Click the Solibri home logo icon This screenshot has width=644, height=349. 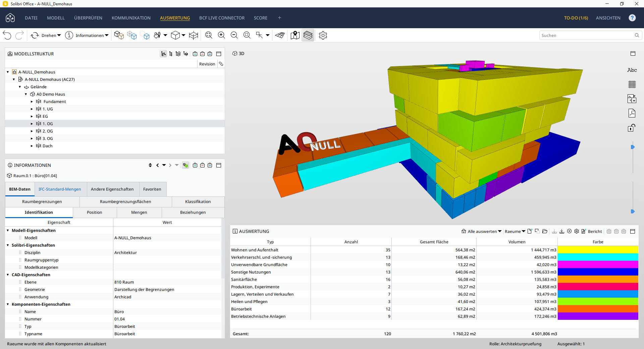point(10,18)
